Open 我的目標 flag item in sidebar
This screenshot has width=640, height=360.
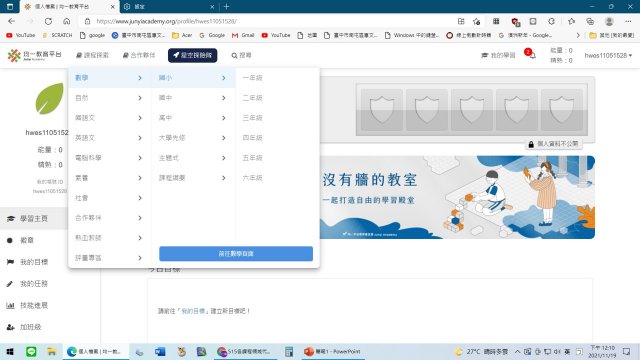(x=33, y=262)
